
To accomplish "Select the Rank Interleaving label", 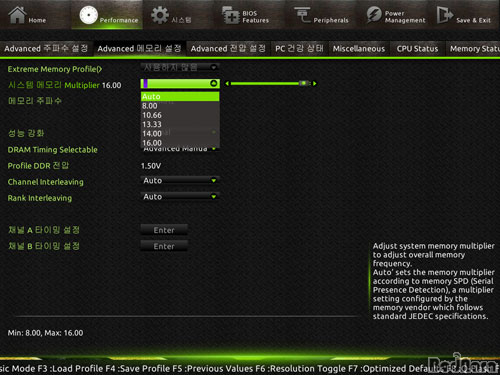I will [40, 198].
